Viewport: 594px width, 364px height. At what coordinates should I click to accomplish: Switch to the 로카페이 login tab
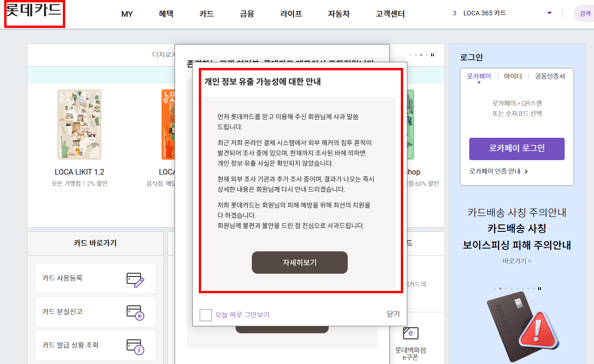pyautogui.click(x=479, y=76)
